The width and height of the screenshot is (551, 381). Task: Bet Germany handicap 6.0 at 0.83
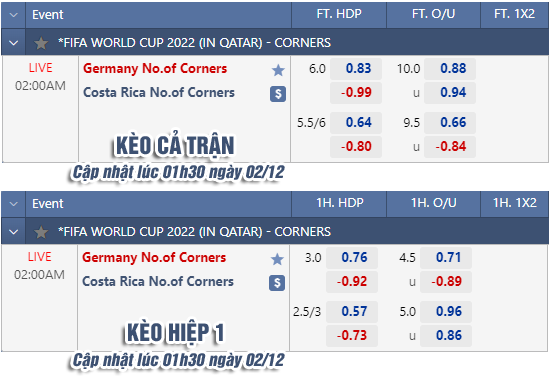click(356, 69)
